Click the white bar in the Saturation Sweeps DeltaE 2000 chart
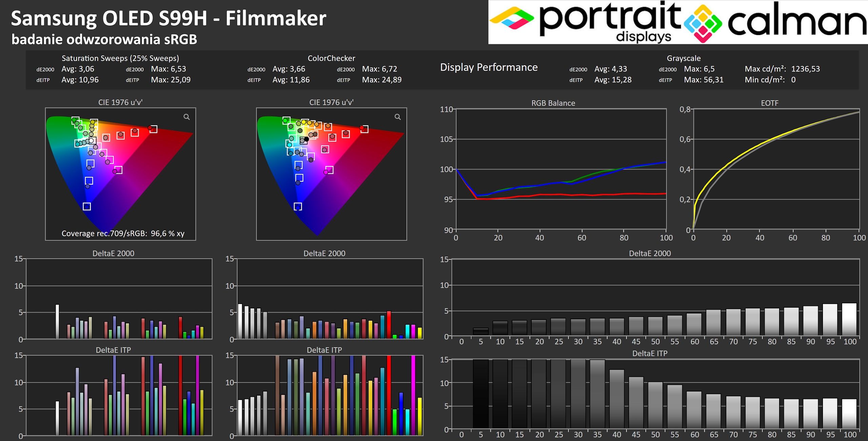The image size is (868, 441). [57, 322]
